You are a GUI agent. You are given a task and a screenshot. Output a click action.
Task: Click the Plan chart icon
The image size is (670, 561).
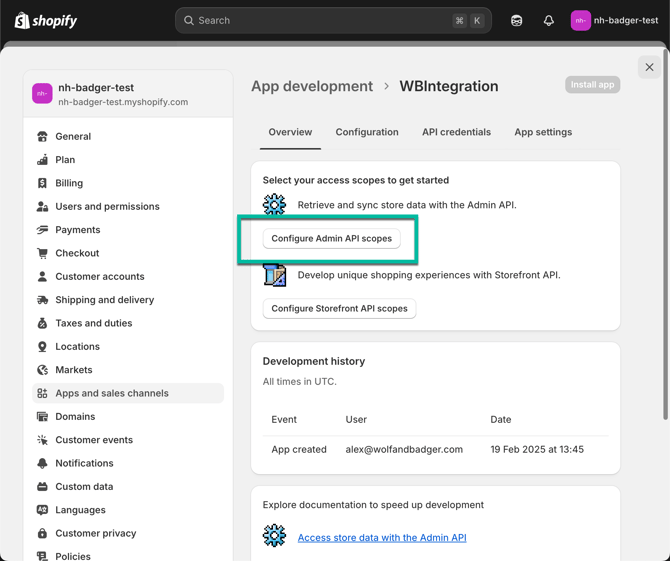[42, 160]
